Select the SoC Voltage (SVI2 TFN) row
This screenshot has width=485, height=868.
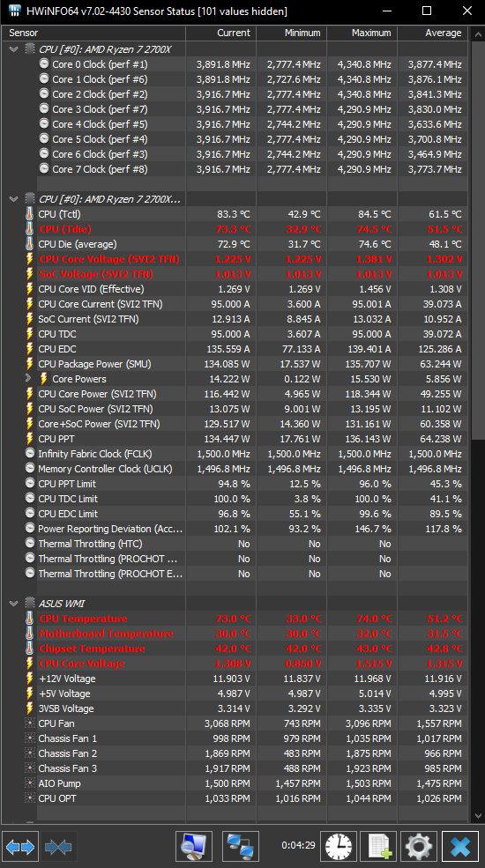pyautogui.click(x=246, y=273)
